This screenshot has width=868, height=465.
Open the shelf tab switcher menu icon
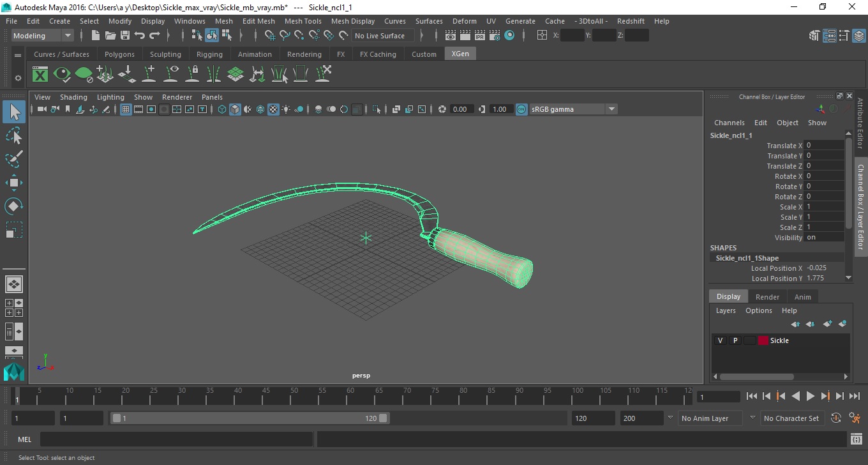pyautogui.click(x=18, y=56)
